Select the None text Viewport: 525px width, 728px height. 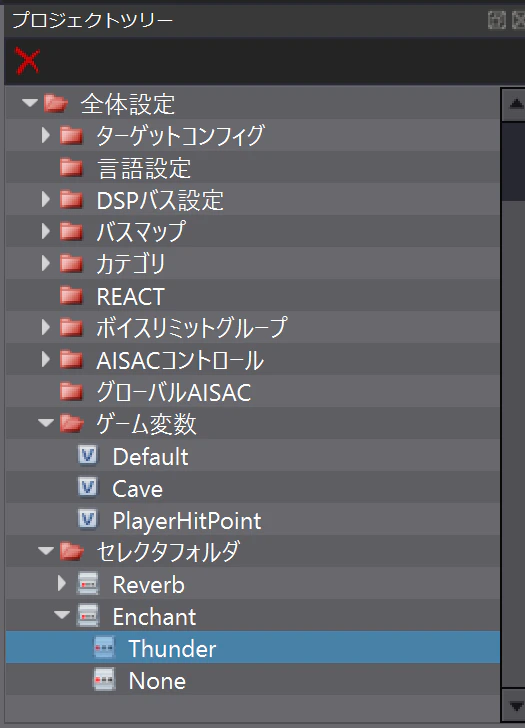point(157,681)
